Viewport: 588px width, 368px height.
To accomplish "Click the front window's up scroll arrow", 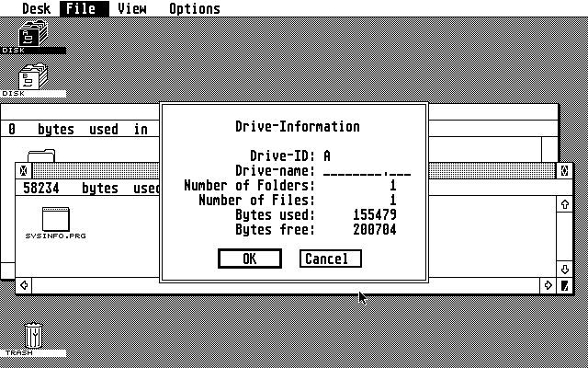I will click(x=565, y=204).
